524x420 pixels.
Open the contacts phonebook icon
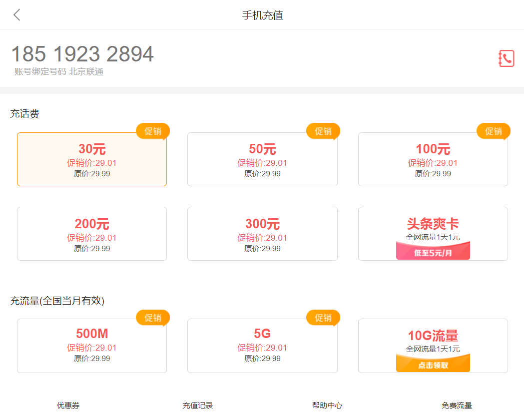[506, 58]
